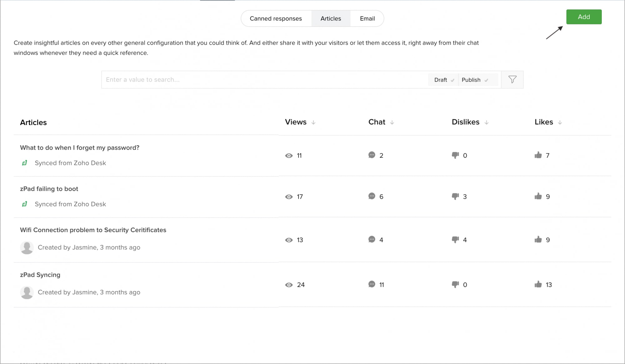Click the green Add button
625x364 pixels.
point(584,17)
